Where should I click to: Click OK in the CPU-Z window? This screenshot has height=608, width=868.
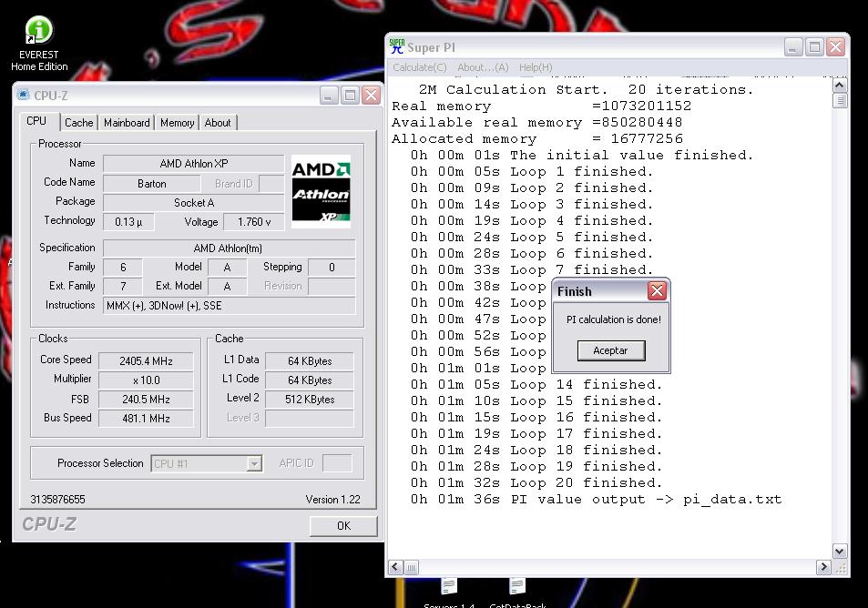click(343, 525)
